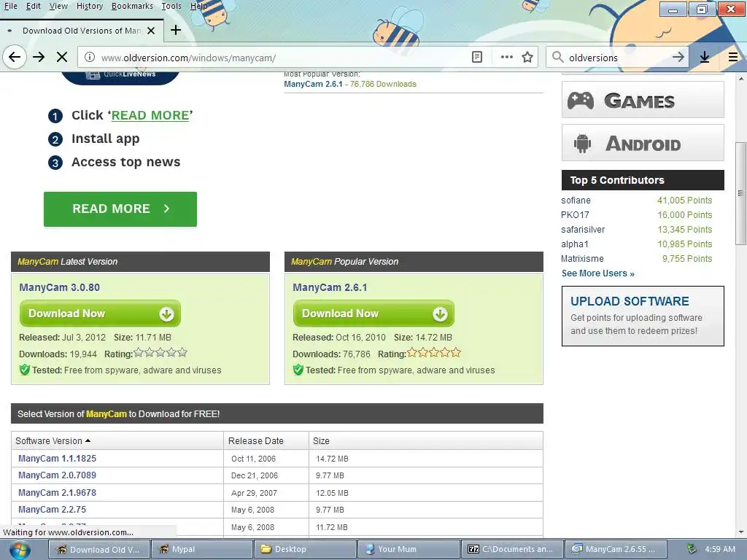Click the scrollbar up arrow
Viewport: 747px width, 560px height.
pyautogui.click(x=741, y=78)
